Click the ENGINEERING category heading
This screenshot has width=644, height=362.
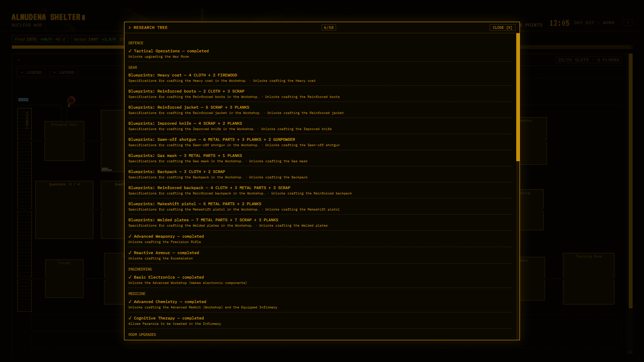click(x=140, y=269)
